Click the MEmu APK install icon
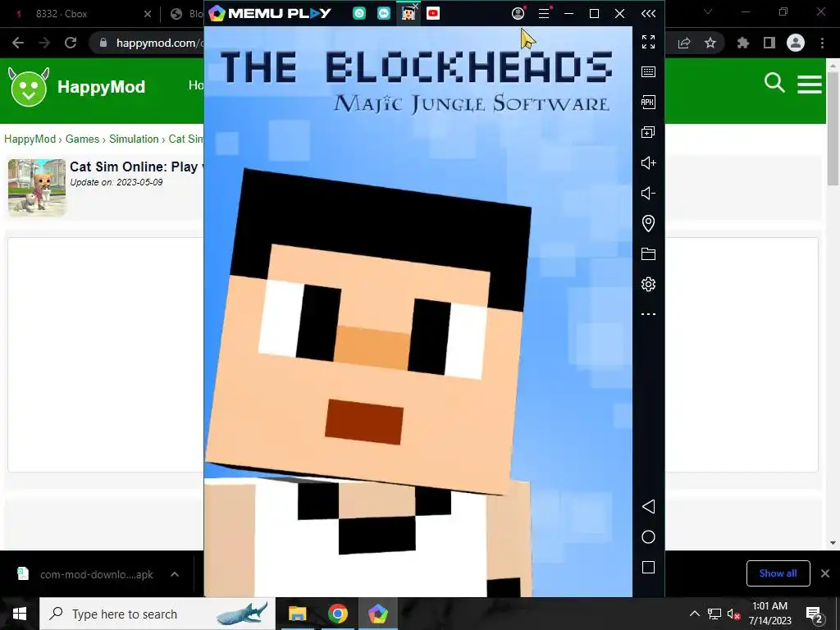Viewport: 840px width, 630px height. [648, 103]
